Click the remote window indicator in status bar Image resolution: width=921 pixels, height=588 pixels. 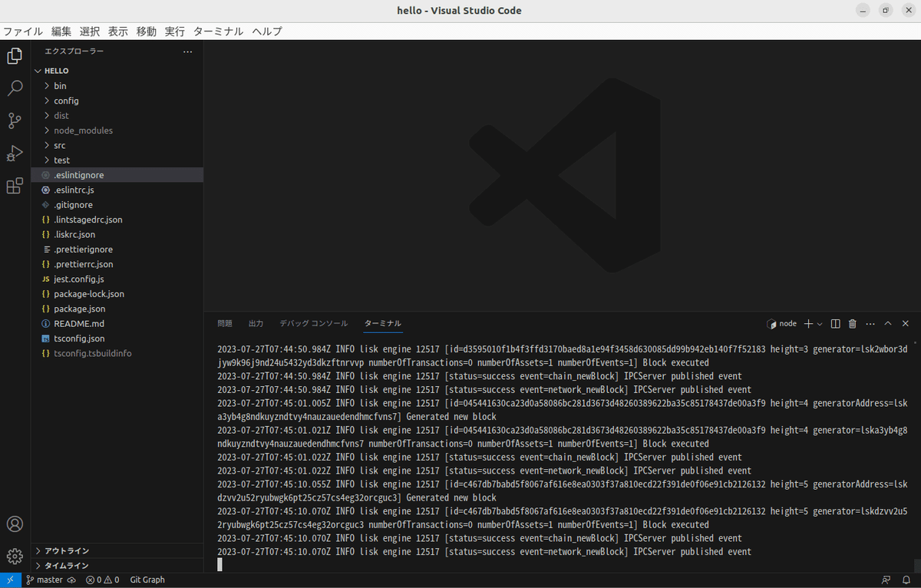coord(10,580)
